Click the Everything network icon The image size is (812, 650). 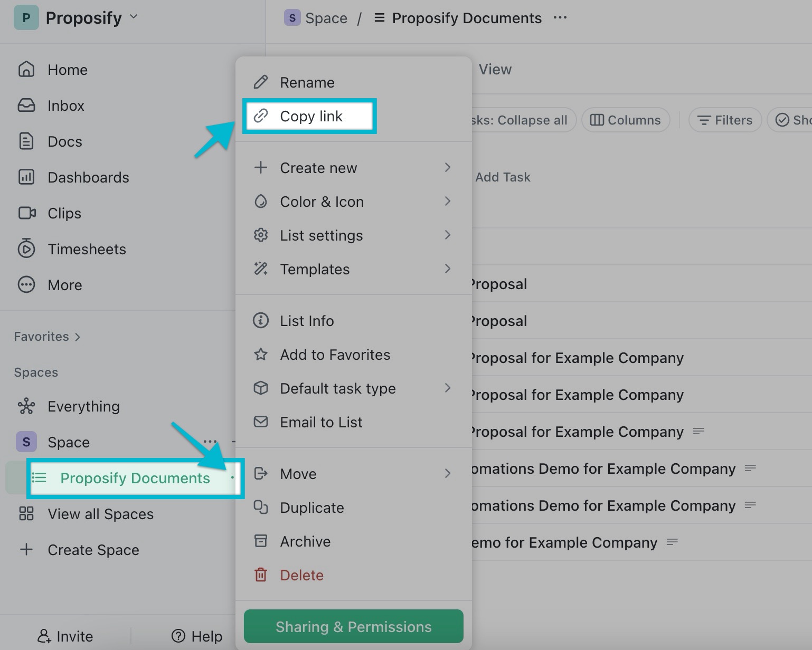coord(26,406)
